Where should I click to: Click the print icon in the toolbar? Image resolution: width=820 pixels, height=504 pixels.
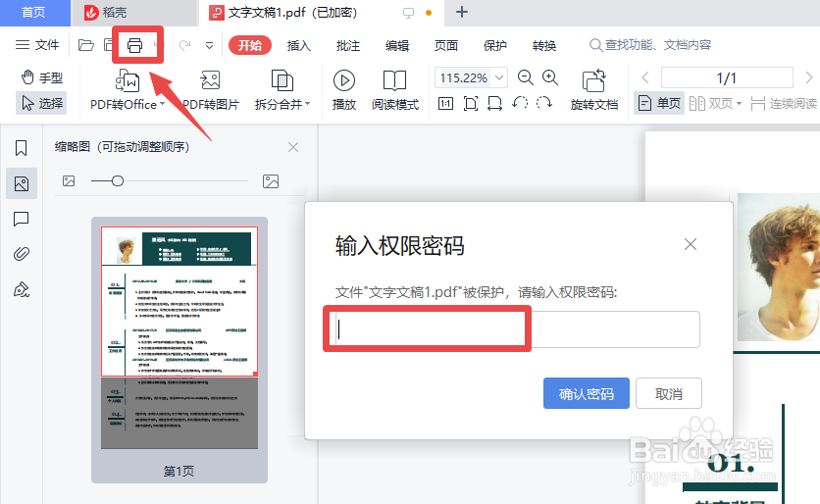point(134,45)
